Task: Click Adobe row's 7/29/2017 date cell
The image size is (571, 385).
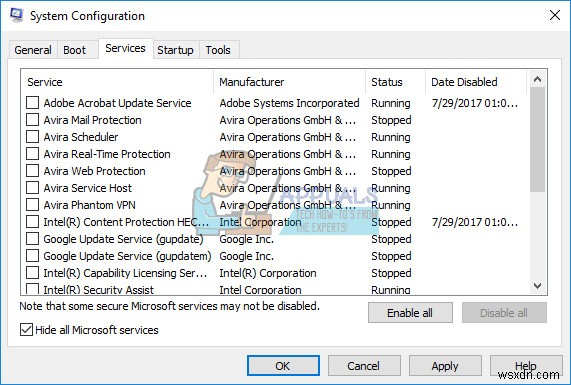Action: [474, 103]
